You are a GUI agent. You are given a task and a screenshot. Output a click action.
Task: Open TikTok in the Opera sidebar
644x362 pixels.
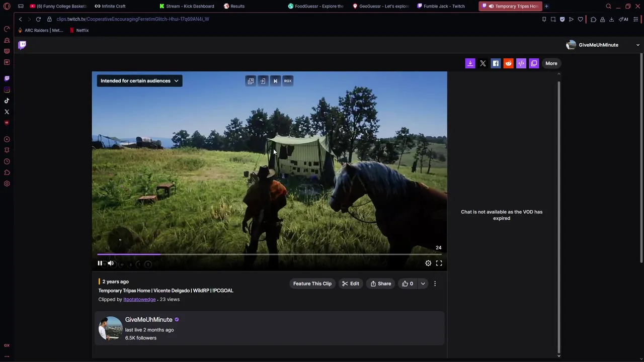click(x=7, y=101)
